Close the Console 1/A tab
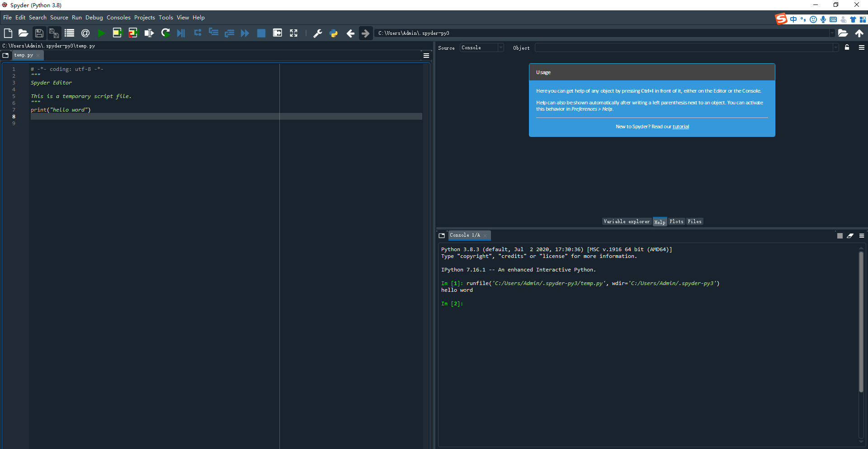Viewport: 868px width, 449px height. click(485, 235)
